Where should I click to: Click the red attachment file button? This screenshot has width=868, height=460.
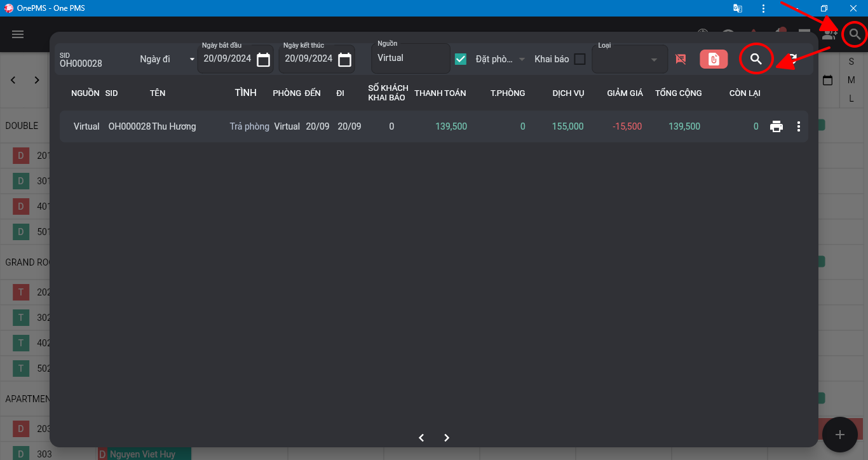(714, 59)
